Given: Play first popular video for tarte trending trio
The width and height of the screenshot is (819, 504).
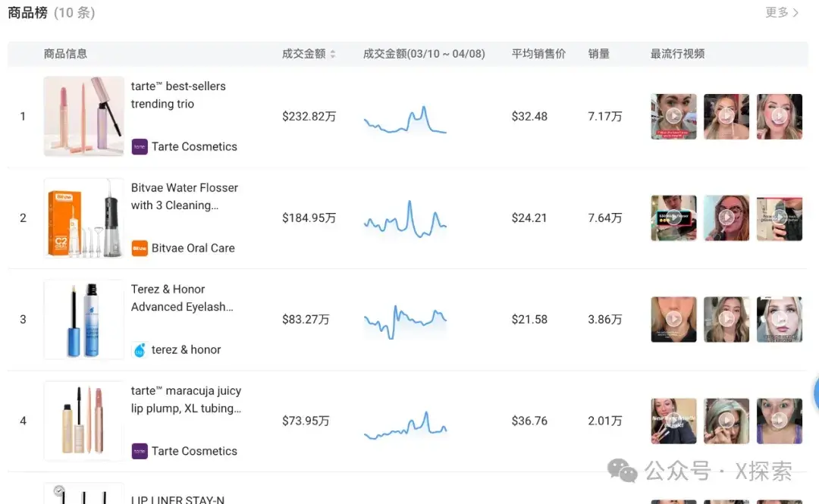Looking at the screenshot, I should click(674, 117).
